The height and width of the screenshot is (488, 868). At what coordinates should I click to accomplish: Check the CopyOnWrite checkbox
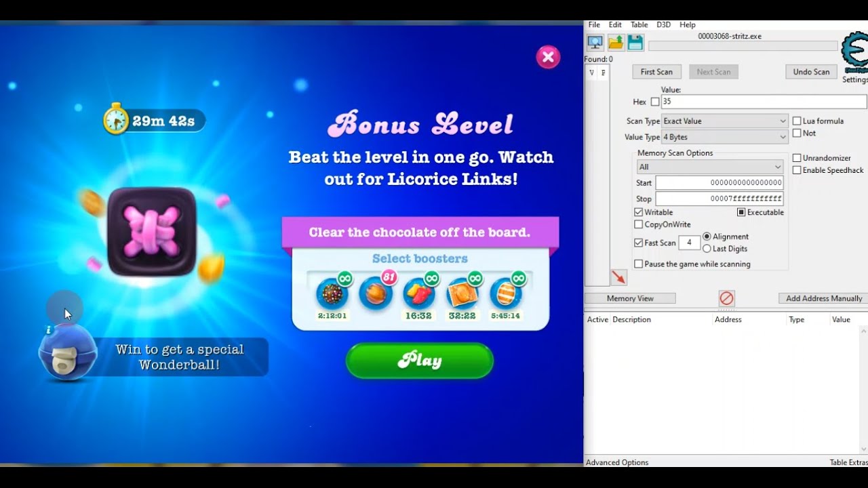coord(638,224)
